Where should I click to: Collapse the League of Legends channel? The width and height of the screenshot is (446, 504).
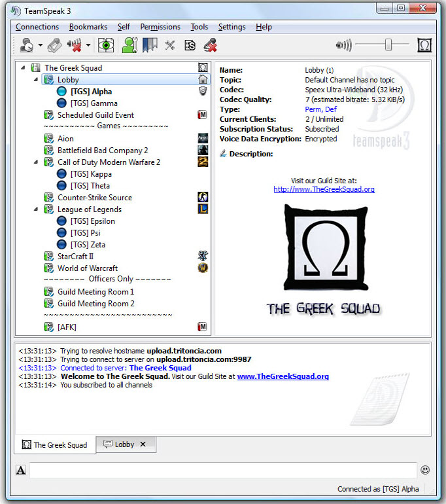pyautogui.click(x=36, y=209)
